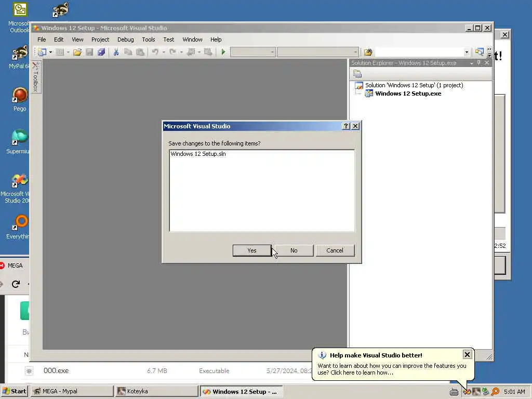Screen dimensions: 532x399
Task: Click the Microsoft Outlook desktop icon
Action: (x=19, y=17)
